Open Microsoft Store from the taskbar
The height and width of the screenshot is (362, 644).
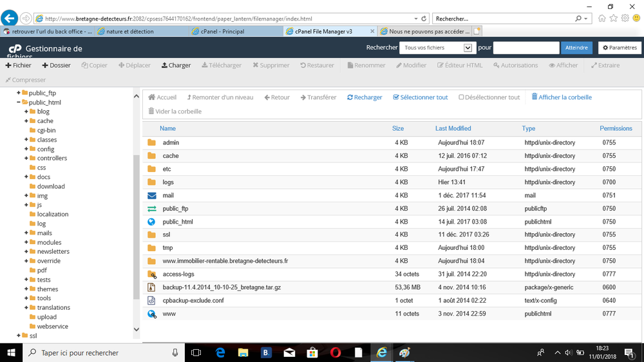(x=312, y=352)
